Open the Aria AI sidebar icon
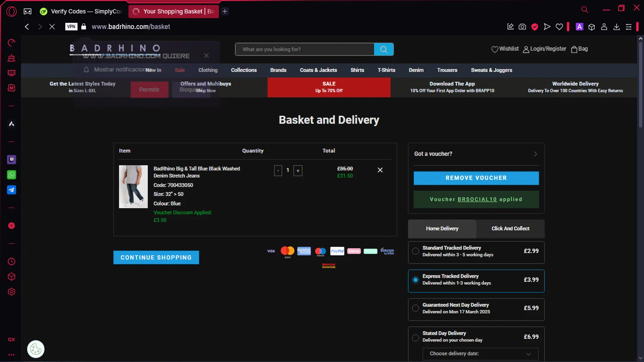 tap(12, 124)
